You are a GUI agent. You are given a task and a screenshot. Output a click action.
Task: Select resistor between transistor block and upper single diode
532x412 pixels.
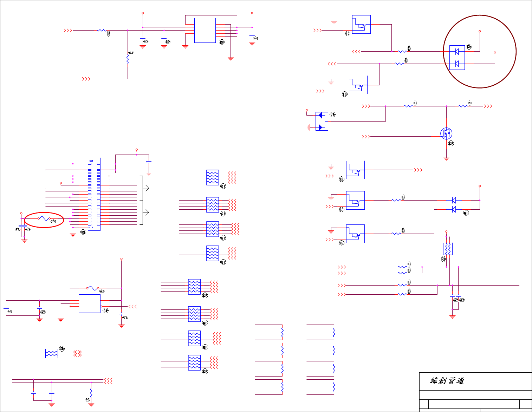[396, 200]
